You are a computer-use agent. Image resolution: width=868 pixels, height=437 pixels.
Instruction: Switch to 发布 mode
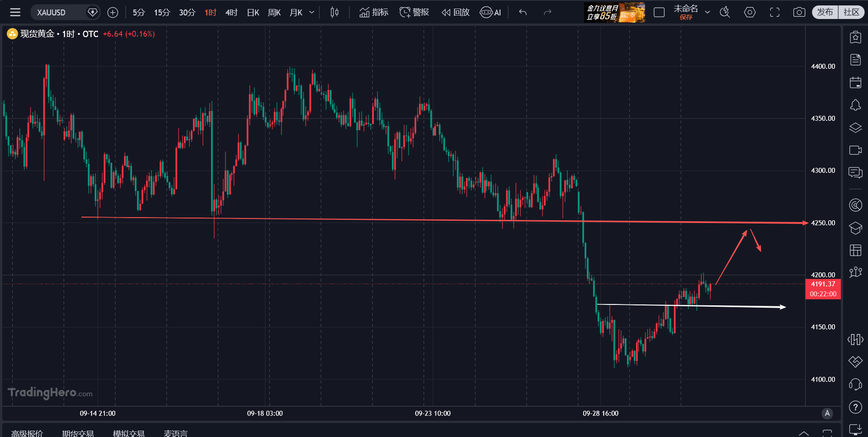point(825,12)
